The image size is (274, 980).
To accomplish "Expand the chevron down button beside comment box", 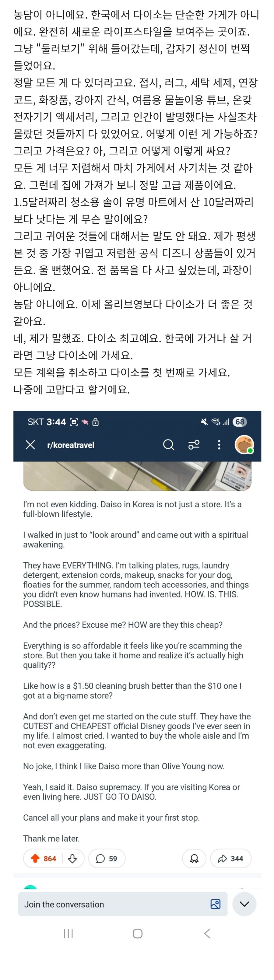I will 244,904.
